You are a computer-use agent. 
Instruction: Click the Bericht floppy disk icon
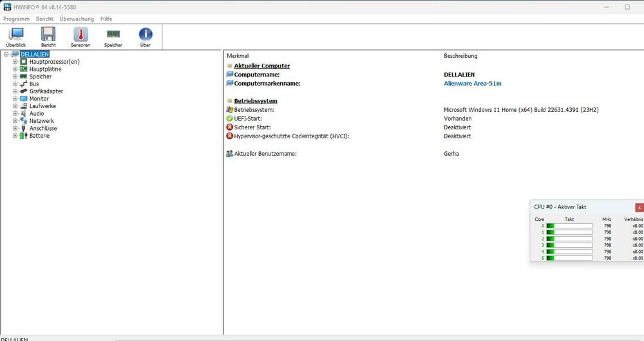pyautogui.click(x=48, y=35)
